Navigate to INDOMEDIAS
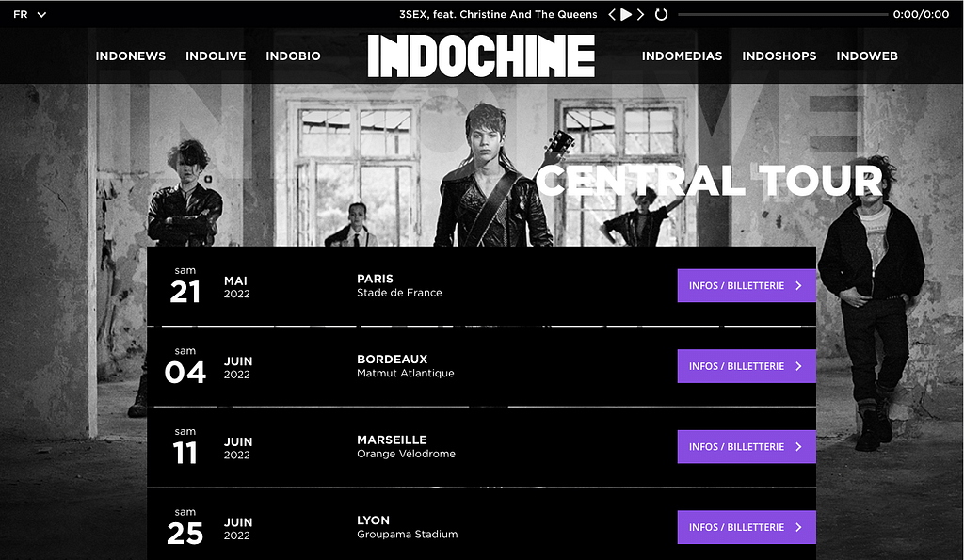964x560 pixels. 682,56
